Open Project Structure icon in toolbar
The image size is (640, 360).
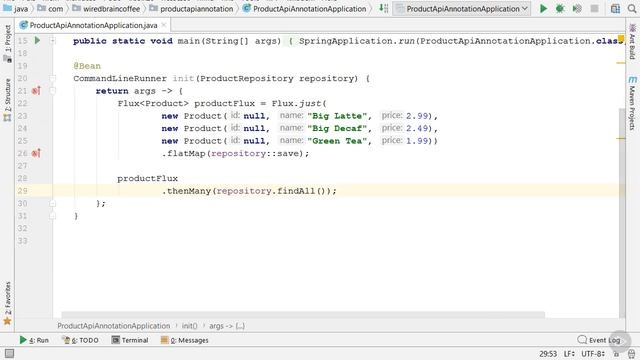(615, 9)
